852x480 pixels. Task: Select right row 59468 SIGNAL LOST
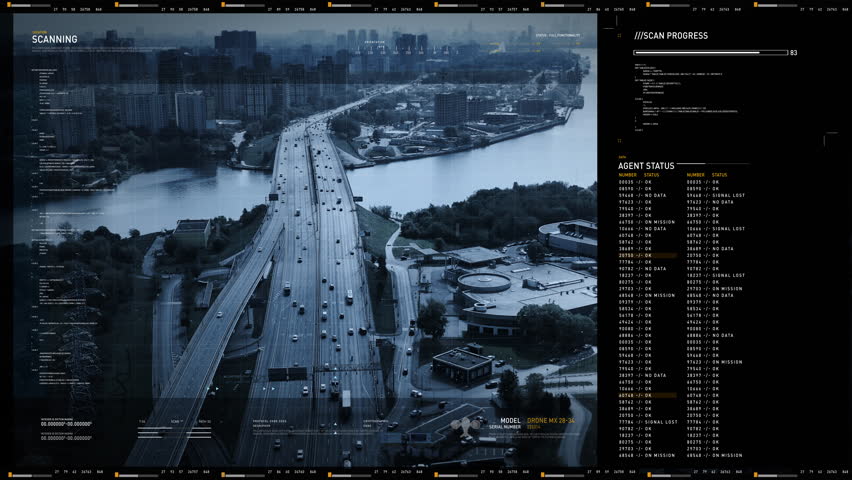pos(716,195)
